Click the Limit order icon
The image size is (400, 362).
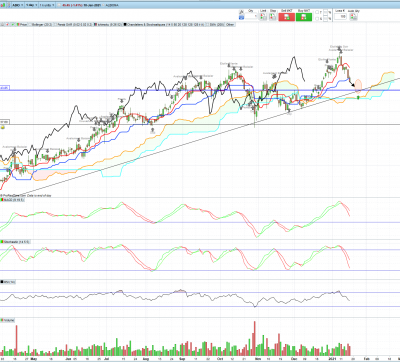pos(263,17)
